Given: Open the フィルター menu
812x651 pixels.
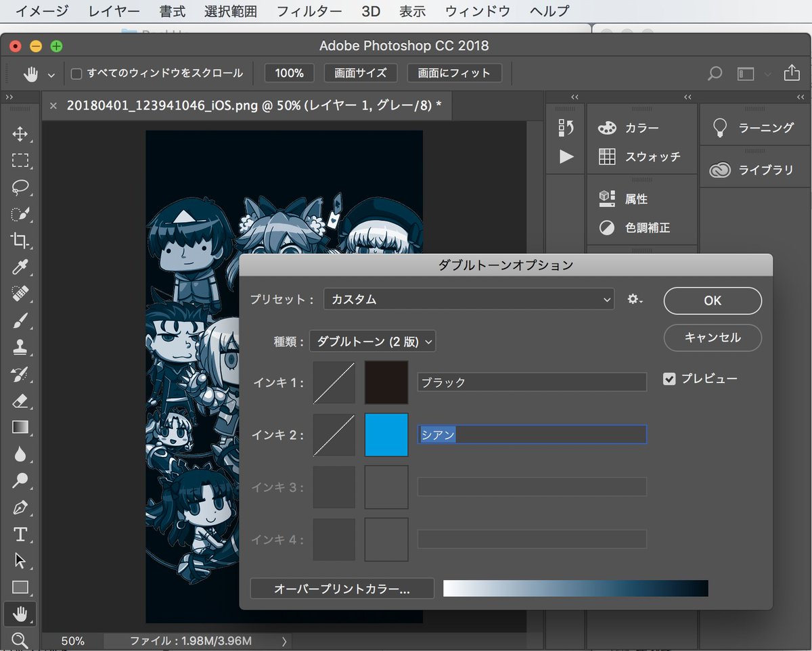Looking at the screenshot, I should [x=309, y=12].
